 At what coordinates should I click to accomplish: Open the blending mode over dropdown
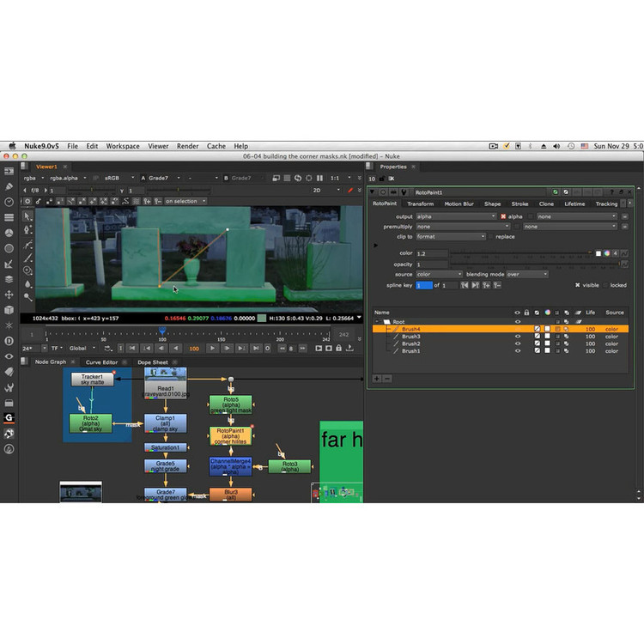point(526,274)
